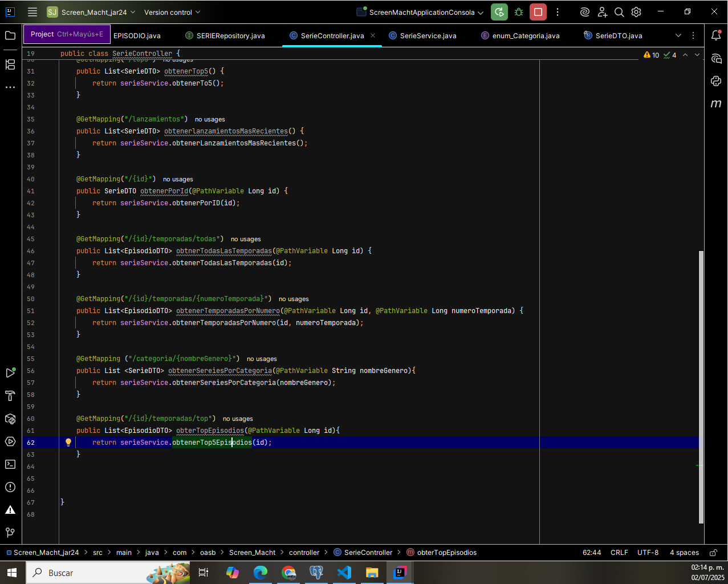
Task: Switch to SERIERepository.java tab
Action: (x=225, y=35)
